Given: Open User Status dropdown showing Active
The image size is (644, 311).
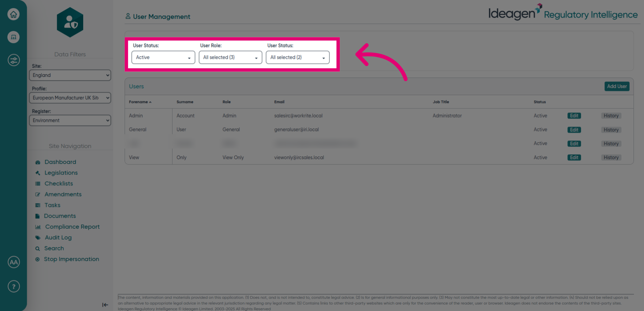Looking at the screenshot, I should tap(163, 57).
